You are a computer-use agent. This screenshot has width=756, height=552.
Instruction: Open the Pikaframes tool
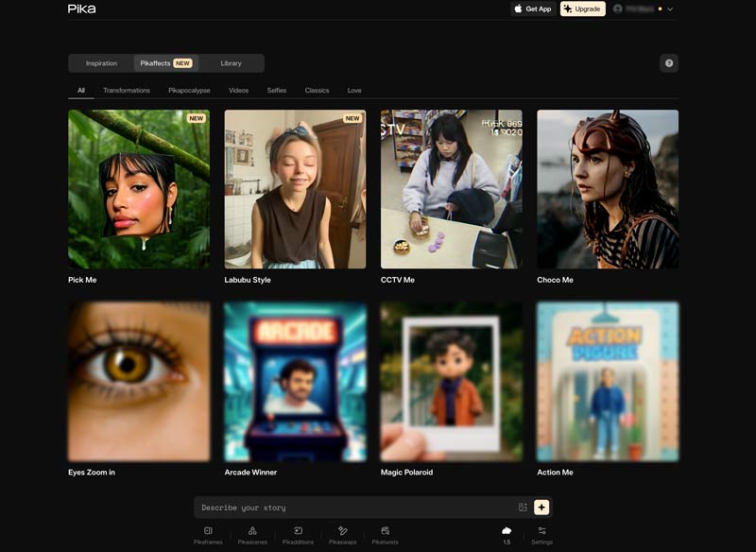coord(208,535)
